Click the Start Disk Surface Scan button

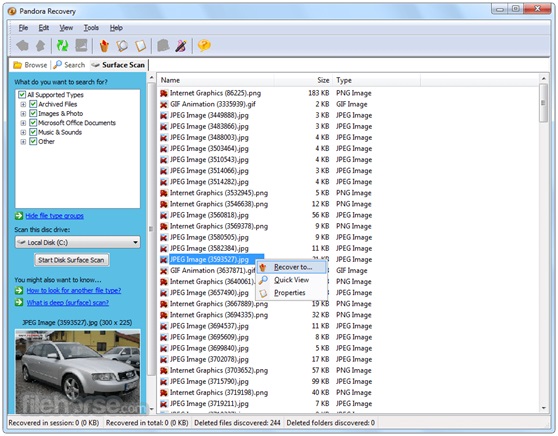click(x=72, y=260)
